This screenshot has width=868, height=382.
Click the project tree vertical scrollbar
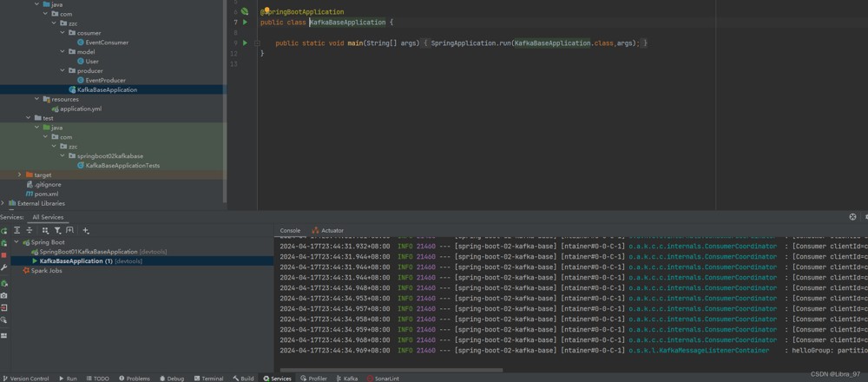[x=225, y=101]
